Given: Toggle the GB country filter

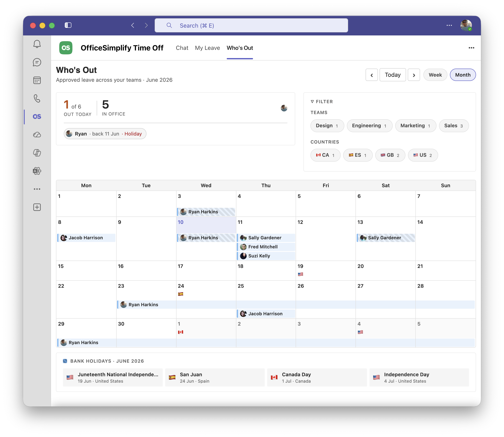Looking at the screenshot, I should 390,155.
